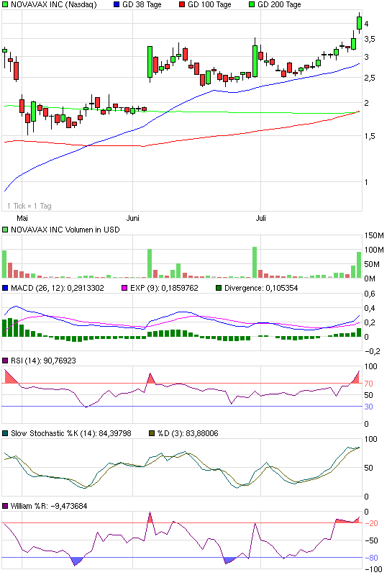The height and width of the screenshot is (575, 392).
Task: Click the volume axis label '50M'
Action: tap(372, 264)
